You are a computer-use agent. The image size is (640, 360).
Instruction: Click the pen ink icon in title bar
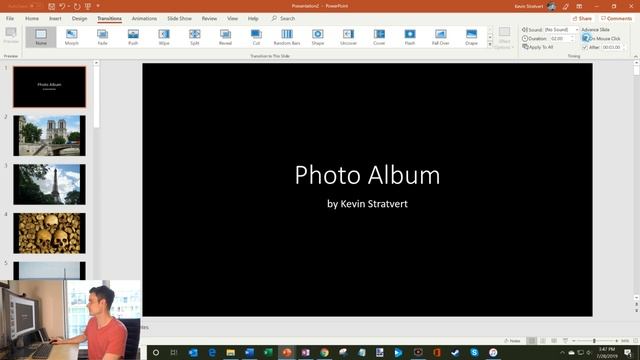coord(566,6)
